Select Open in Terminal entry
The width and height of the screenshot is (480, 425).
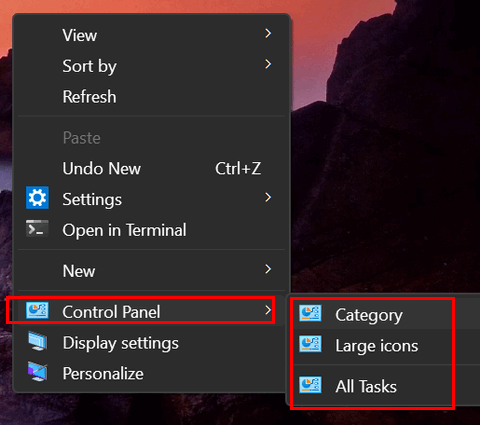coord(124,230)
